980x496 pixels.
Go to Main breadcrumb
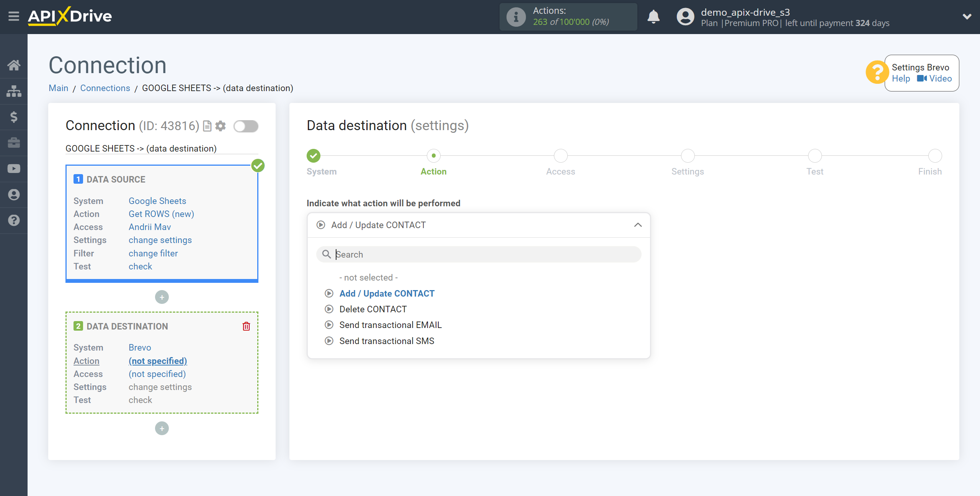[x=58, y=88]
